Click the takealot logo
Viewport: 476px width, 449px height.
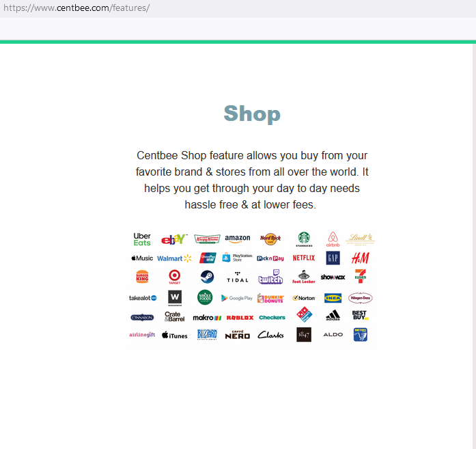(x=143, y=298)
